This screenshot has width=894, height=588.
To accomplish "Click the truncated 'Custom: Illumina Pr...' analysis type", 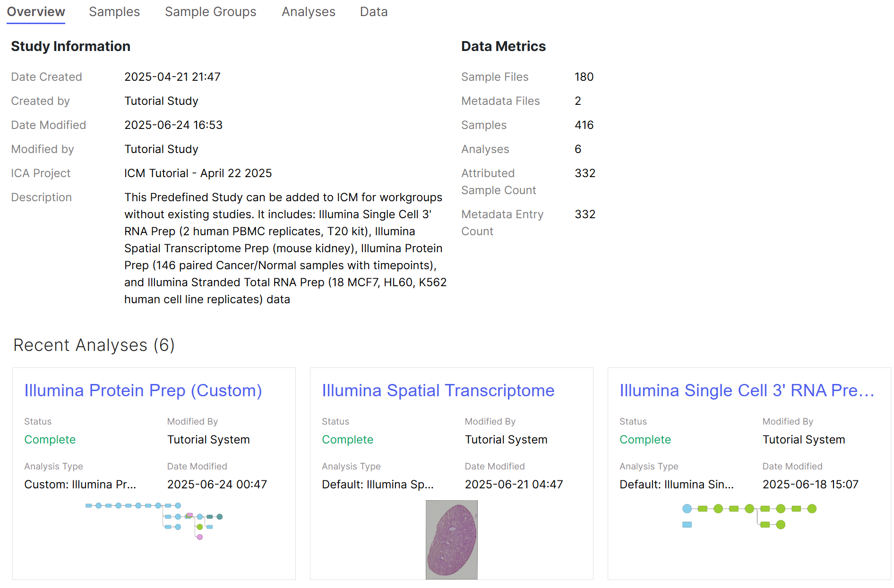I will 80,485.
